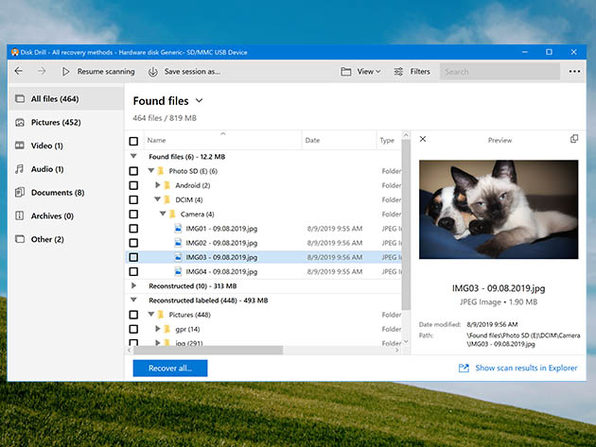Click the Disk Drill app icon in title bar
The width and height of the screenshot is (596, 447).
(15, 52)
